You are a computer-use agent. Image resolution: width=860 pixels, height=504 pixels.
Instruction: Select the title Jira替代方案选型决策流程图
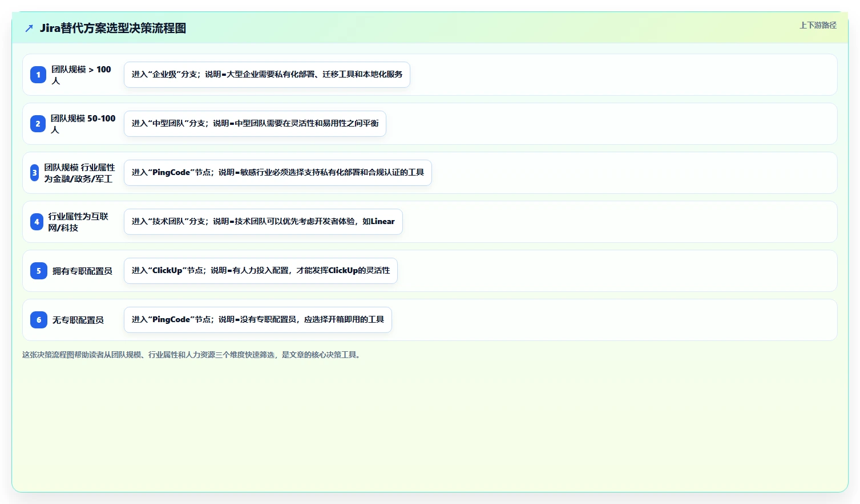click(113, 28)
